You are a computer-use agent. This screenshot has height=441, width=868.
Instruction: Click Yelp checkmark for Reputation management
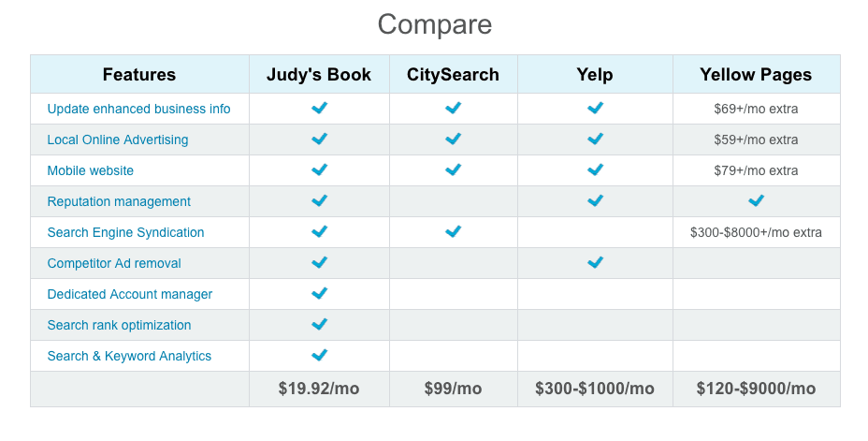coord(595,200)
